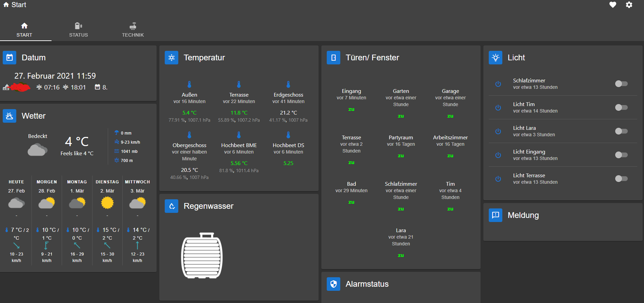This screenshot has height=303, width=644.
Task: Select the MORGEN 28. Feb forecast
Action: tap(47, 221)
